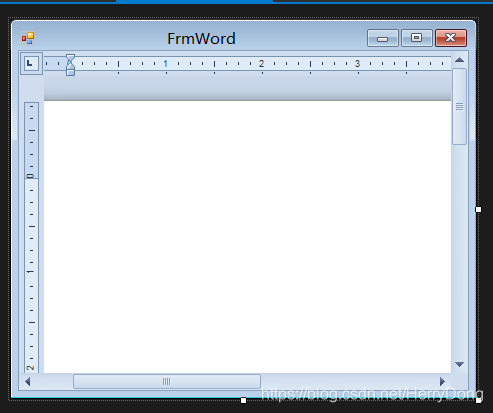Image resolution: width=493 pixels, height=413 pixels.
Task: Select the indent marker on horizontal ruler
Action: pyautogui.click(x=70, y=65)
